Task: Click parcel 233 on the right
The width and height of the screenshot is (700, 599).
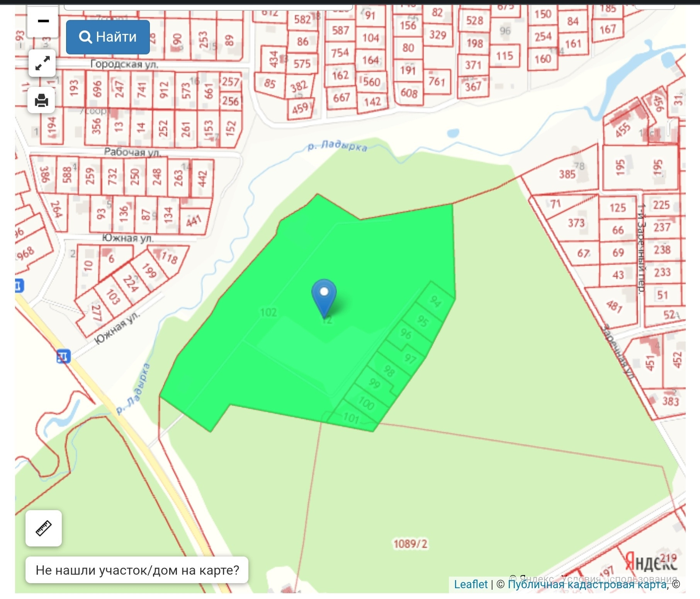Action: [x=662, y=272]
